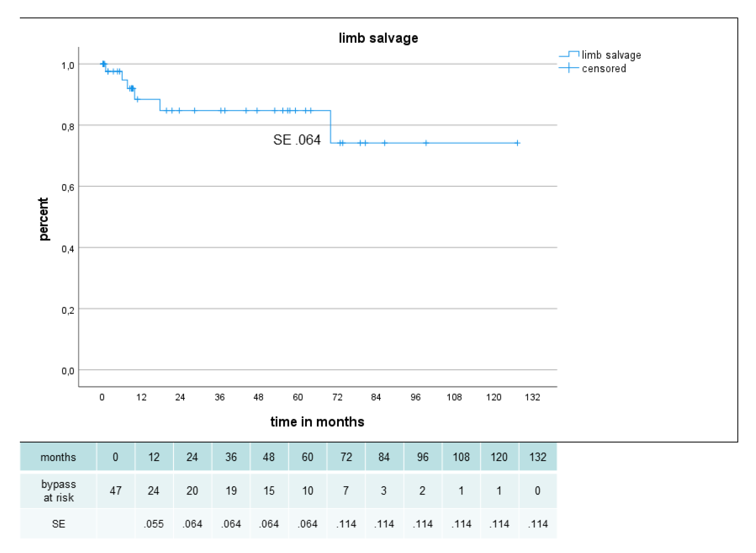This screenshot has width=756, height=553.
Task: Click the last censored marker near 128 months
Action: click(517, 143)
